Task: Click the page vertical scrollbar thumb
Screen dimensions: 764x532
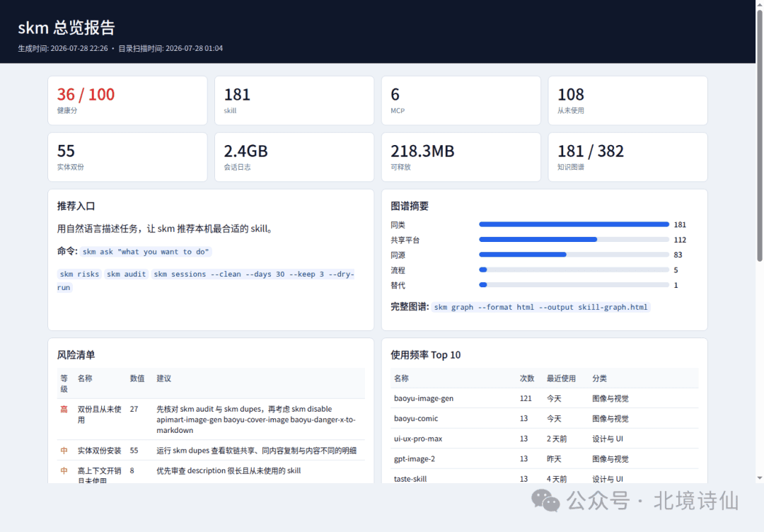Action: 759,135
